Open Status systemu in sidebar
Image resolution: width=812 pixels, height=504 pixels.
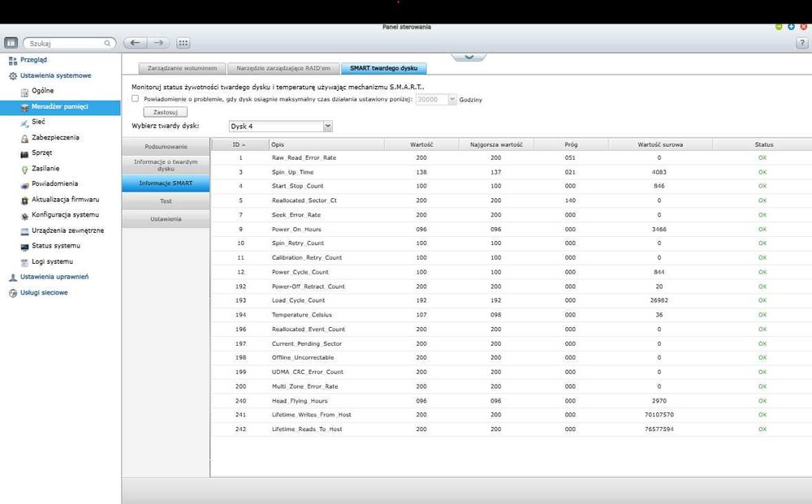point(56,246)
